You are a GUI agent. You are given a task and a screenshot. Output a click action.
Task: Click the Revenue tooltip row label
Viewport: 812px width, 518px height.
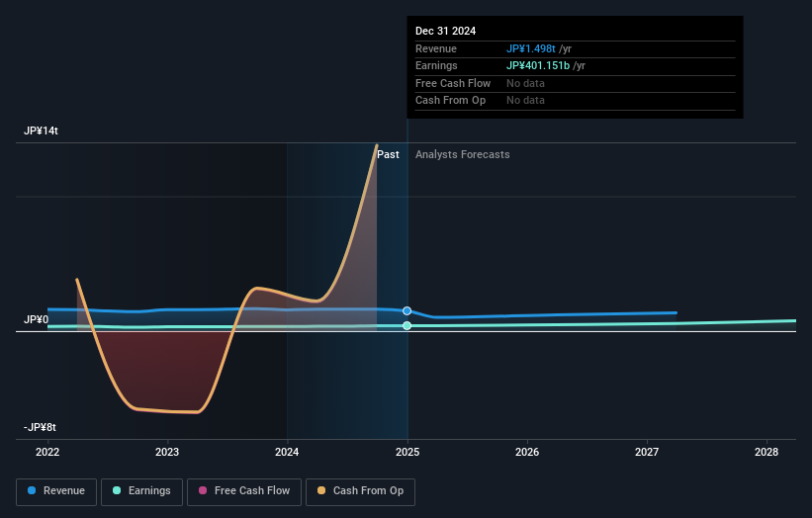436,48
